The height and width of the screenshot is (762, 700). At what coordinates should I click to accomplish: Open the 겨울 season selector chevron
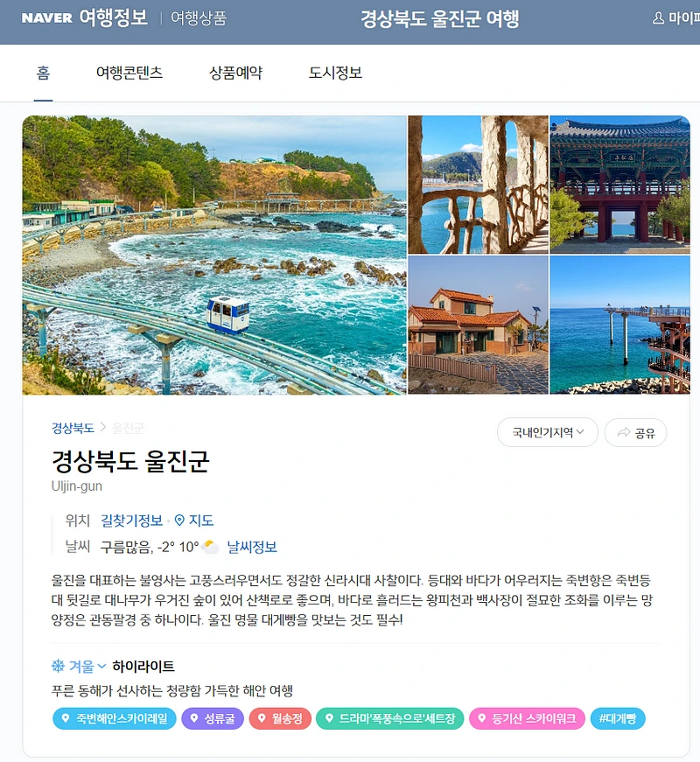click(101, 666)
